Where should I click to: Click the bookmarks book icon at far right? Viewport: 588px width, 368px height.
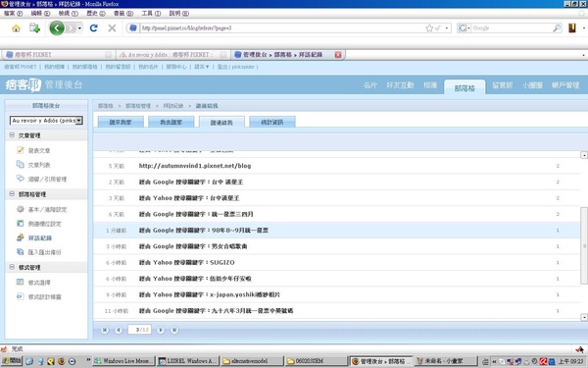click(572, 28)
